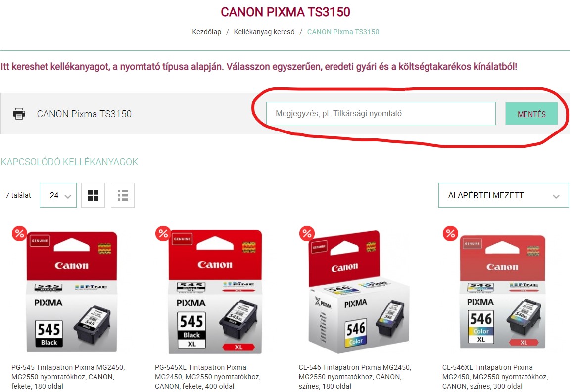This screenshot has width=572, height=392.
Task: Click the MENTÉS button
Action: (x=531, y=114)
